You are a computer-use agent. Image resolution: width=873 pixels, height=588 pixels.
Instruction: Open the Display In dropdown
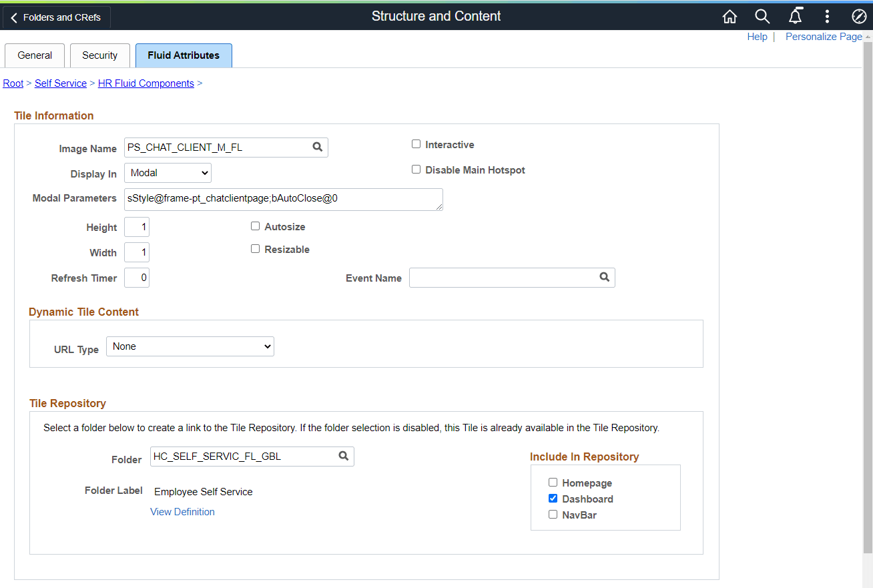click(168, 172)
